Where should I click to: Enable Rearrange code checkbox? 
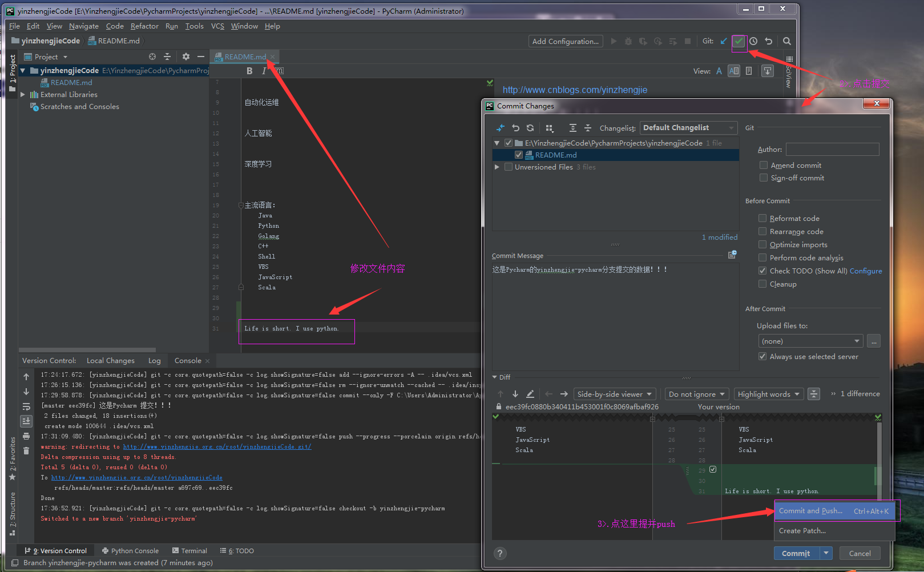coord(762,231)
